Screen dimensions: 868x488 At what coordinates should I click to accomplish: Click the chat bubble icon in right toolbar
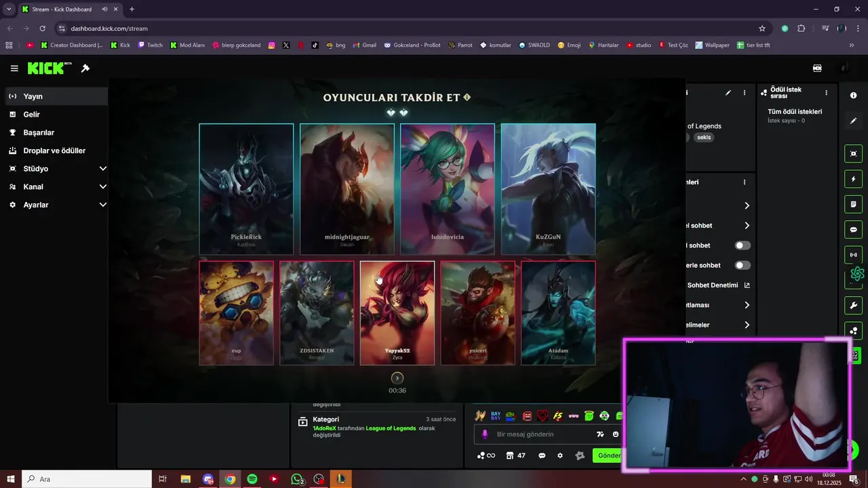[x=853, y=230]
